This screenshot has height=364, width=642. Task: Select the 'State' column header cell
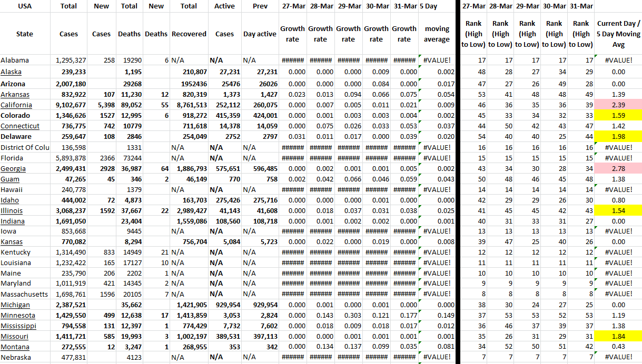(24, 34)
